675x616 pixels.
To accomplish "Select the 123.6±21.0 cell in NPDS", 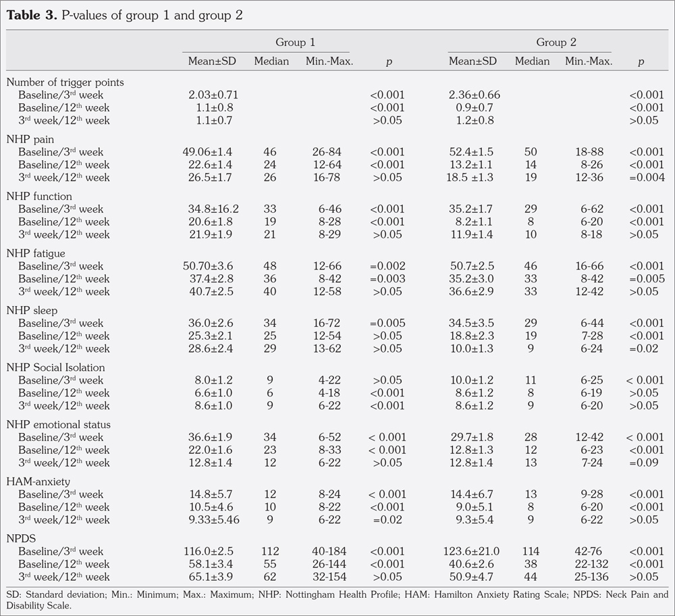I will click(475, 551).
